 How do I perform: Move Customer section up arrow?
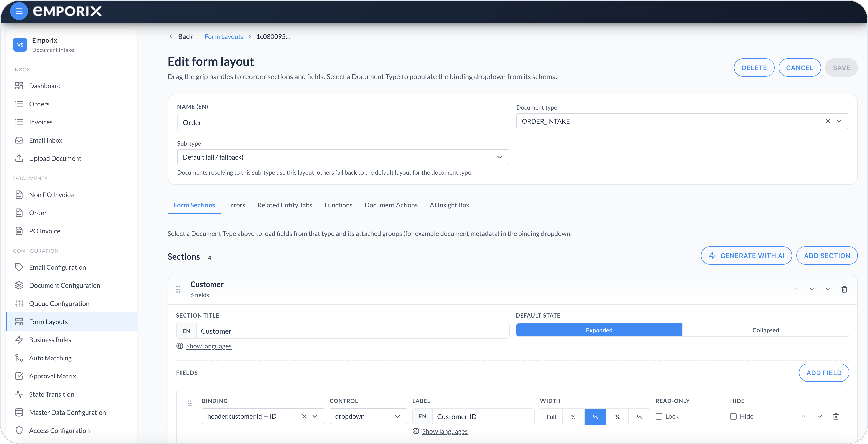(x=796, y=289)
